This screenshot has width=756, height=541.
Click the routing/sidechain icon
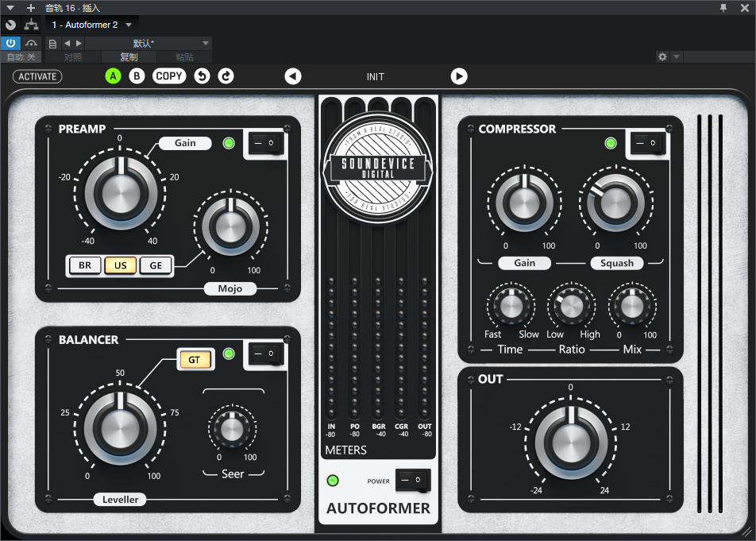click(31, 25)
